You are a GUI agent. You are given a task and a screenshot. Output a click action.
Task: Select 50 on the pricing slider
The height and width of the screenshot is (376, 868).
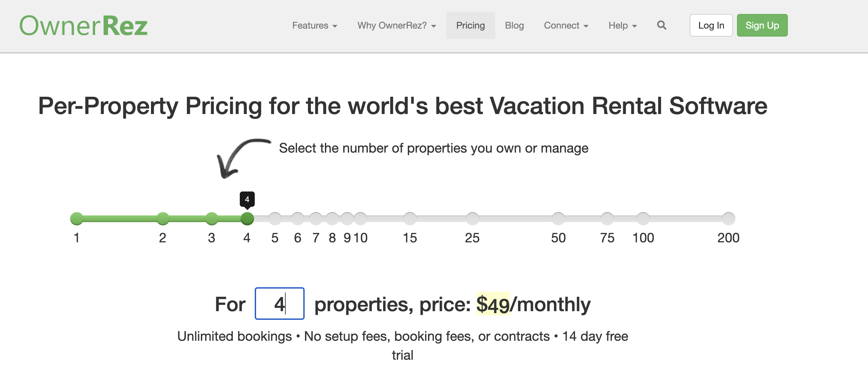coord(558,218)
